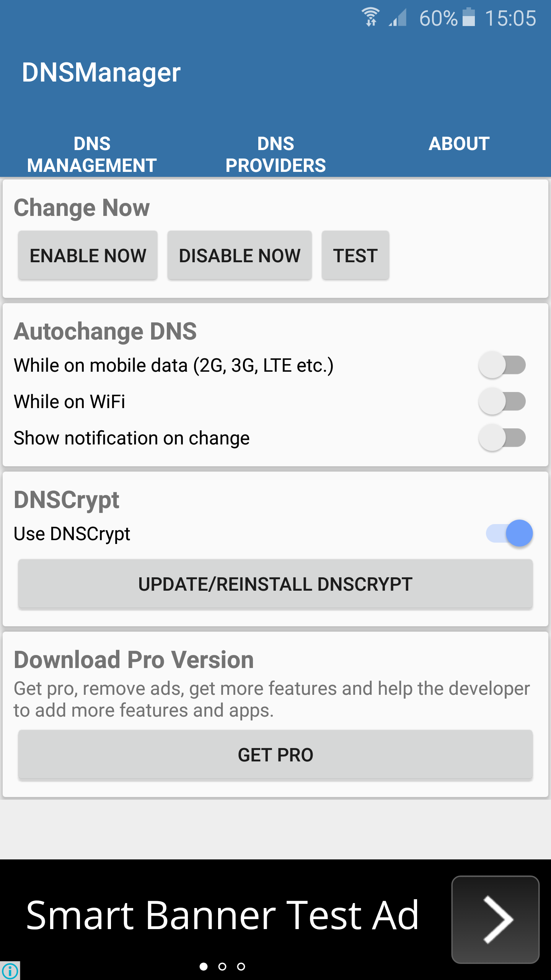
Task: Tap the Get Pro button
Action: coord(275,755)
